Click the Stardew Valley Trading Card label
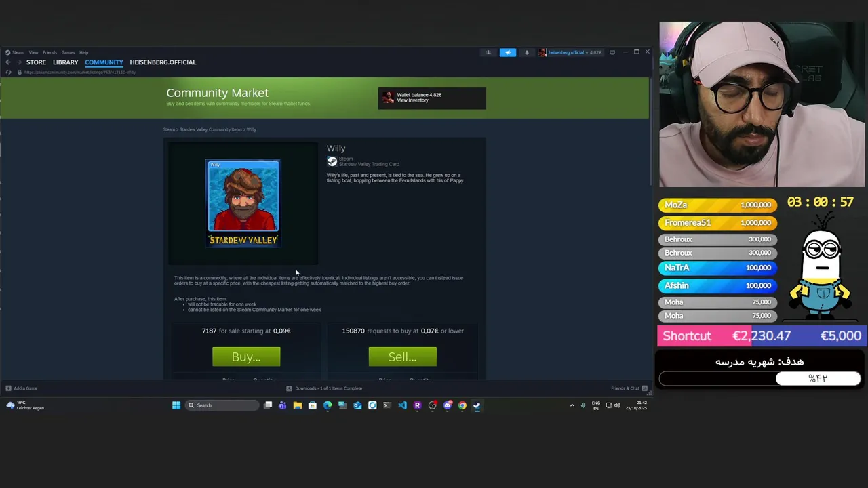868x488 pixels. pyautogui.click(x=369, y=164)
